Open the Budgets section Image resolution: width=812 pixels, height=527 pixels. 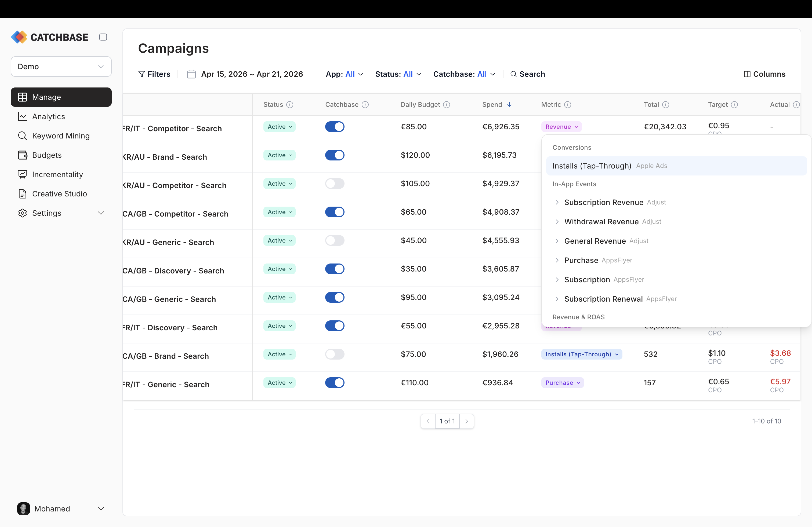(47, 155)
